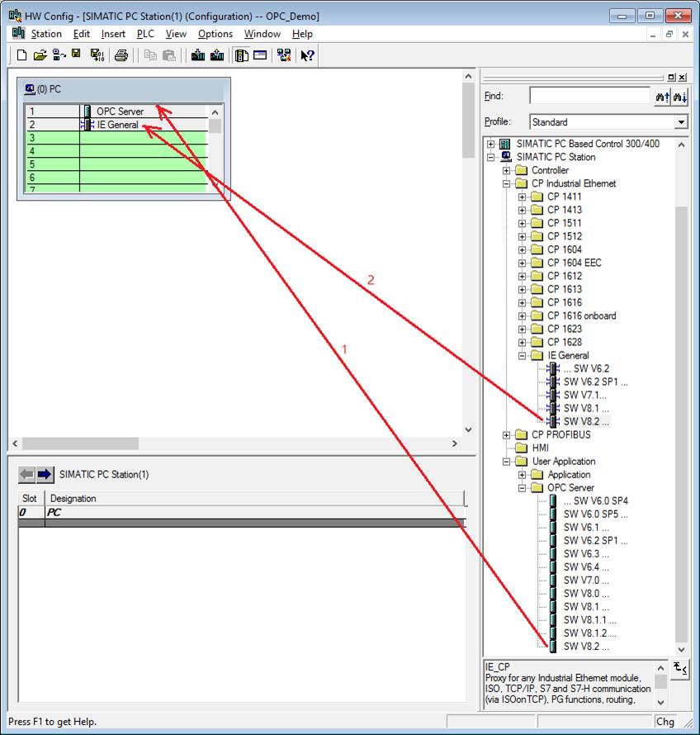The height and width of the screenshot is (735, 700).
Task: Click the Slot column header
Action: [x=30, y=498]
